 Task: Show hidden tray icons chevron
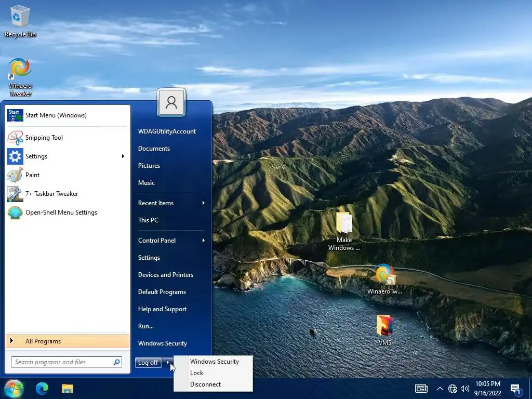pyautogui.click(x=440, y=389)
